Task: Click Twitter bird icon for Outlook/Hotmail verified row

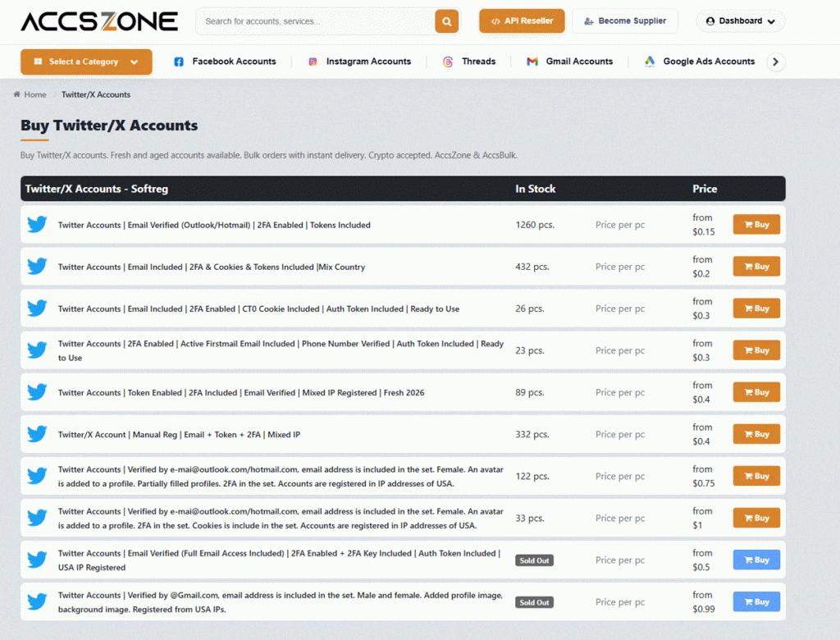Action: point(37,224)
